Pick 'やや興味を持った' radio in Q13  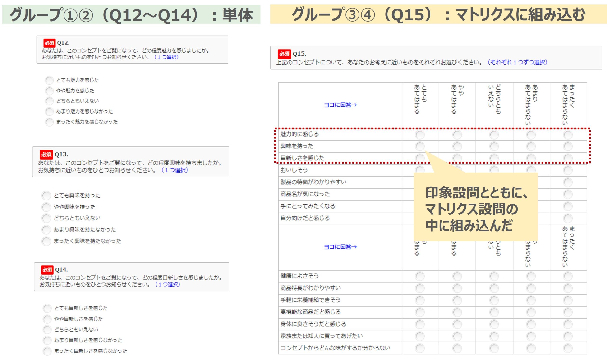[x=46, y=207]
